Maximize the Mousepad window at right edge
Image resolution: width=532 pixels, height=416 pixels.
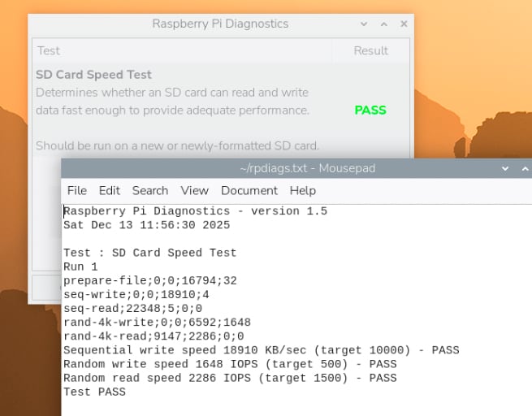click(526, 168)
